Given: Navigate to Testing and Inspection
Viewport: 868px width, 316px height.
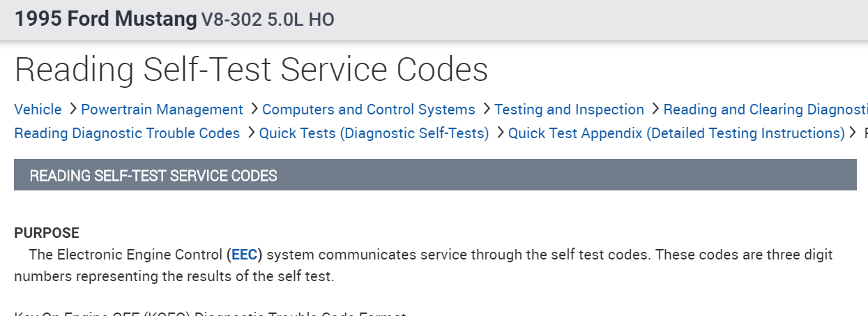Looking at the screenshot, I should point(569,110).
